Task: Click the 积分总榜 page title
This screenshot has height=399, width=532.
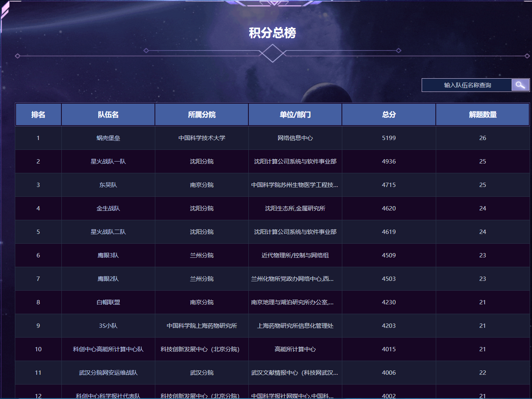Action: click(273, 33)
